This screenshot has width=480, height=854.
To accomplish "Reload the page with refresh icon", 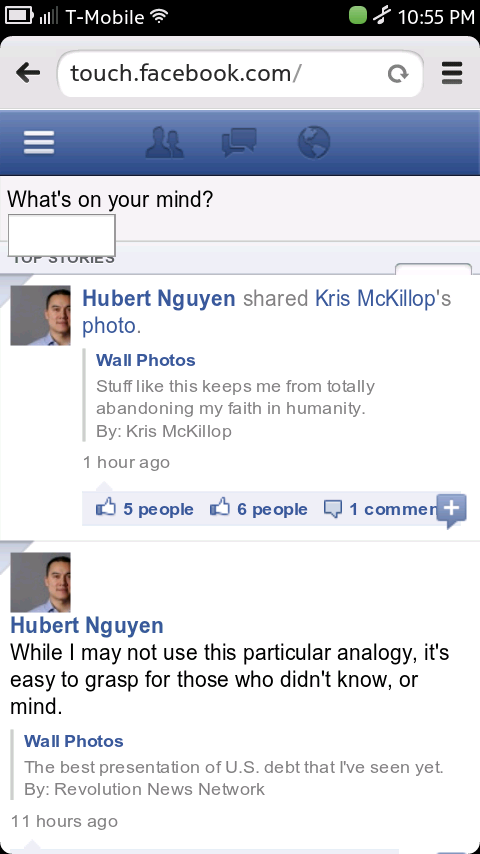I will (x=398, y=74).
